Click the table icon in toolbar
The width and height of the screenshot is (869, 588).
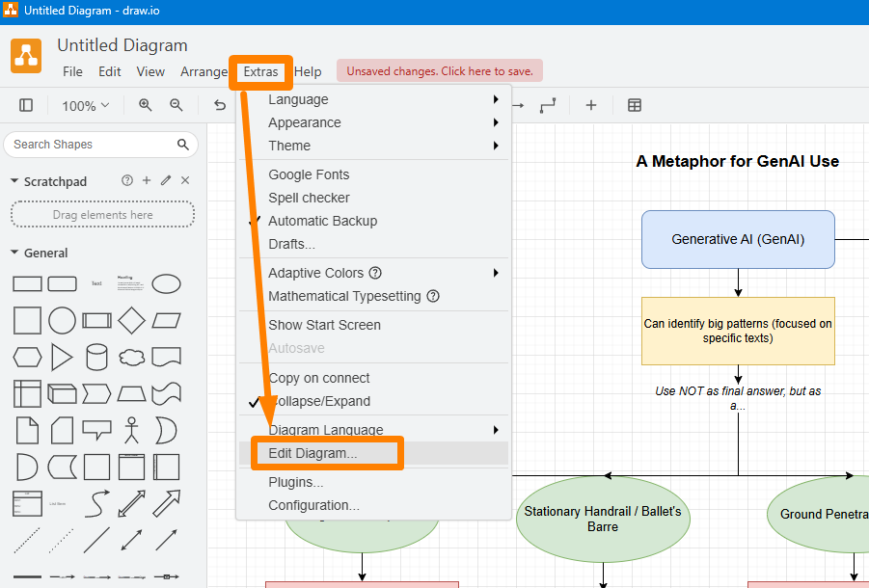click(x=635, y=105)
